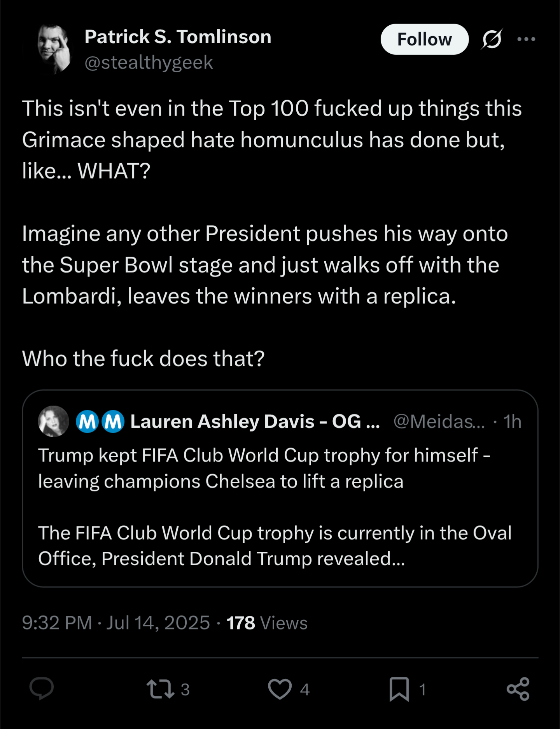This screenshot has width=560, height=729.
Task: Open Grok explain icon beside Follow
Action: coord(492,39)
